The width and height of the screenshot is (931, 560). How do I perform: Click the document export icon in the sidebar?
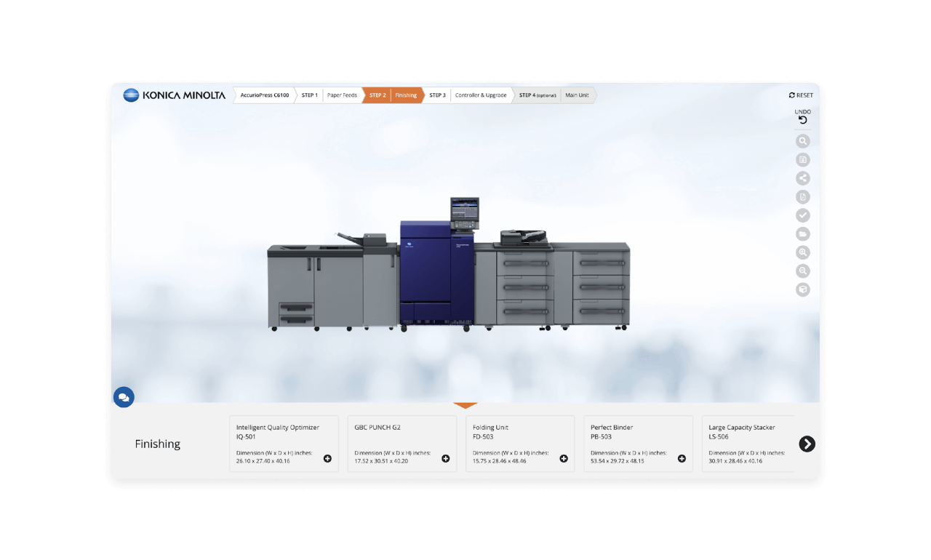(803, 196)
